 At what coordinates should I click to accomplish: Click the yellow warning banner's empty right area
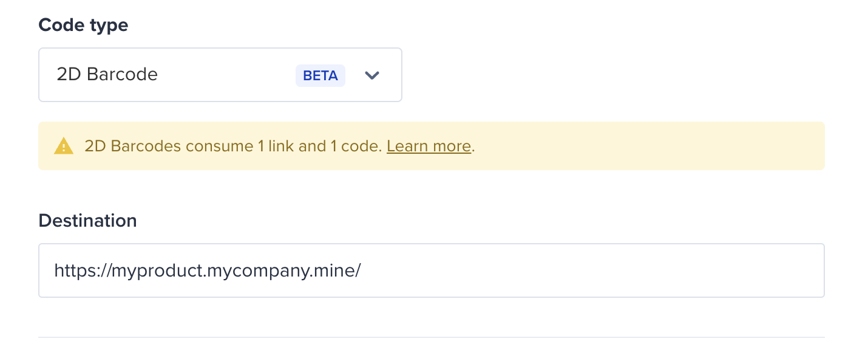(649, 146)
